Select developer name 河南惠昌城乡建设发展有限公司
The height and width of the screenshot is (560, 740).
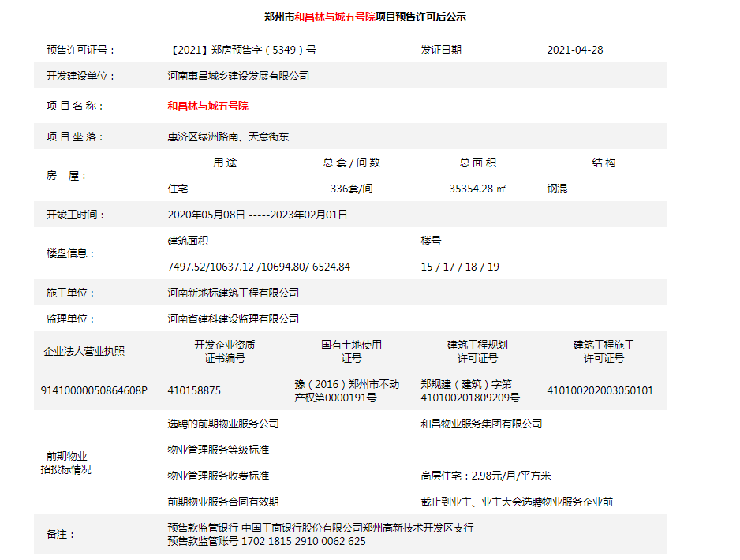tap(238, 76)
